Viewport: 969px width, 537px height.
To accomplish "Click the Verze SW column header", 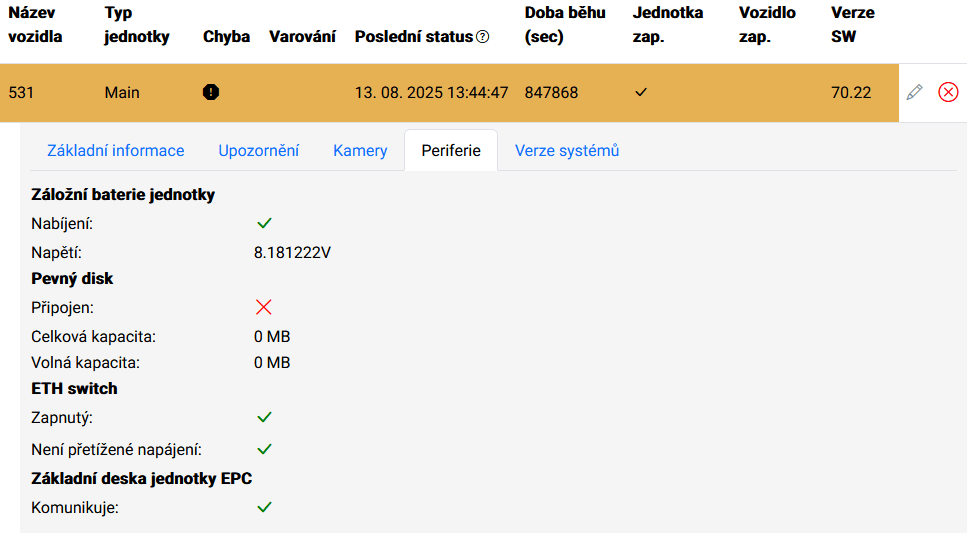I will (x=853, y=25).
